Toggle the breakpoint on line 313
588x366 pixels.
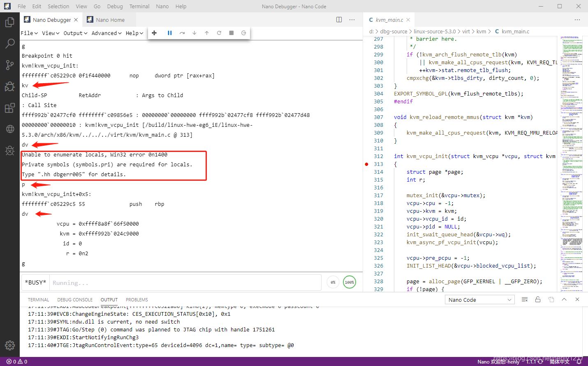pos(366,164)
